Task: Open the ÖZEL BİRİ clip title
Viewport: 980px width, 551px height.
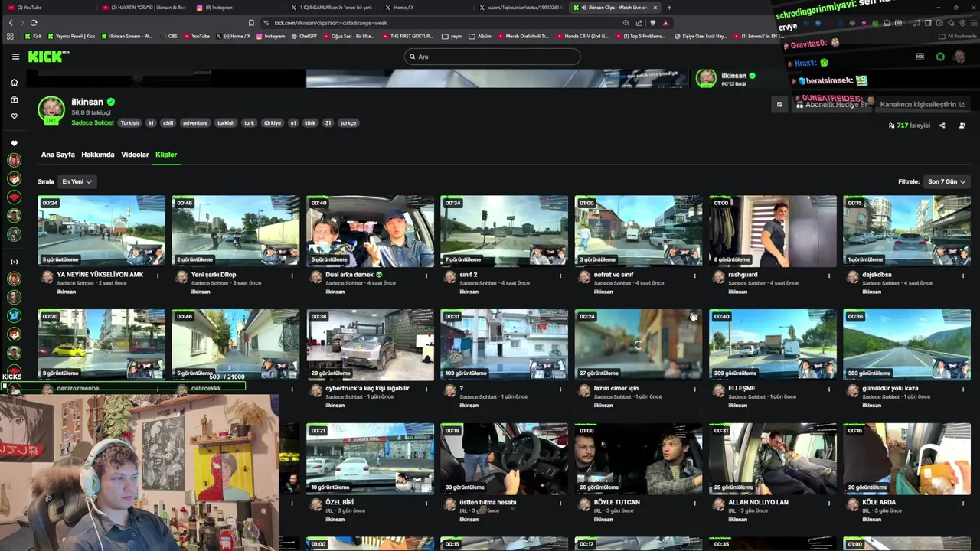Action: [339, 502]
